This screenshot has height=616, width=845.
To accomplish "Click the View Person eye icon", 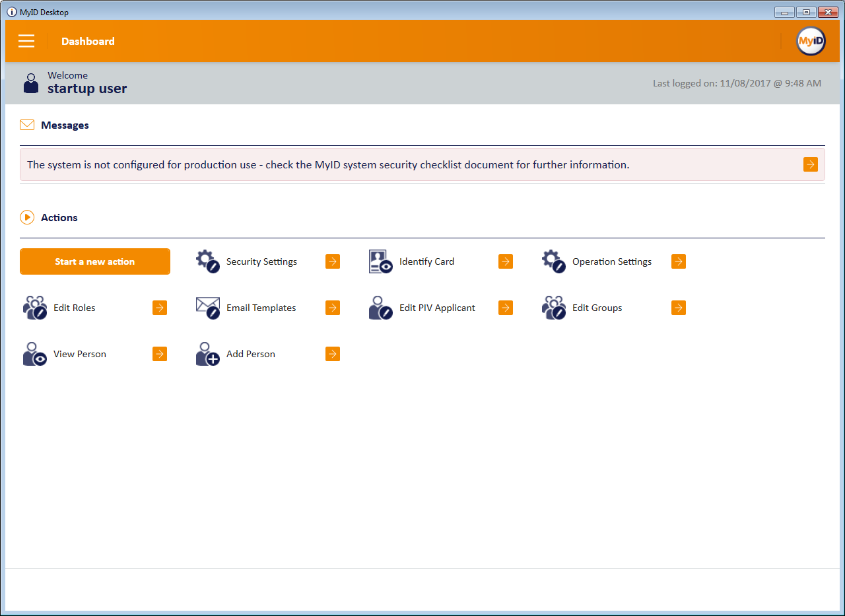I will click(34, 354).
